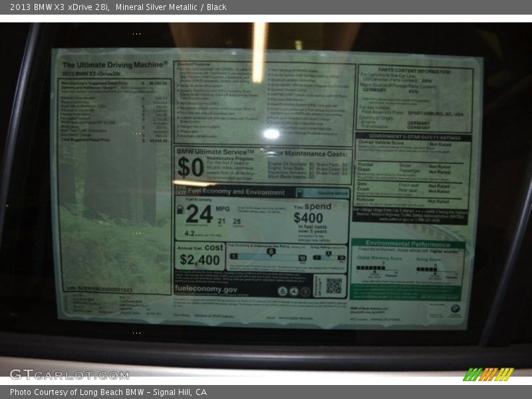Select the Parts Content Information heading
Viewport: 532px width, 399px height.
(x=414, y=71)
